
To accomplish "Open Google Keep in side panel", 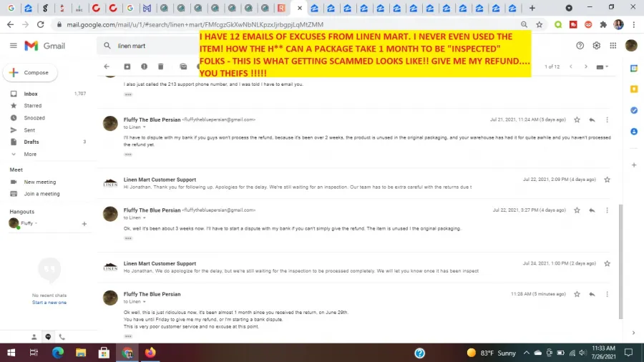I will tap(634, 89).
